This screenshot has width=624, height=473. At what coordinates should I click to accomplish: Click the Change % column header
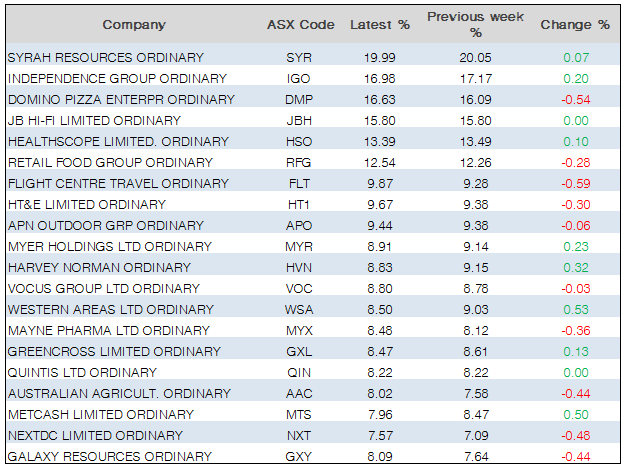coord(575,25)
